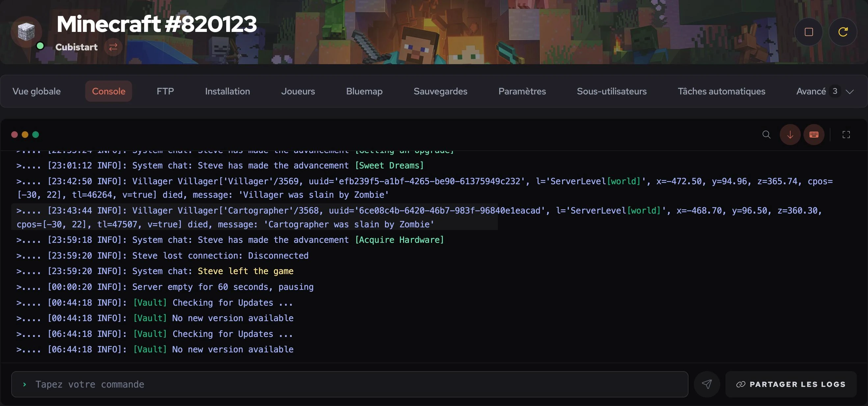The image size is (868, 406).
Task: Click the Minecraft #820123 server title
Action: point(157,24)
